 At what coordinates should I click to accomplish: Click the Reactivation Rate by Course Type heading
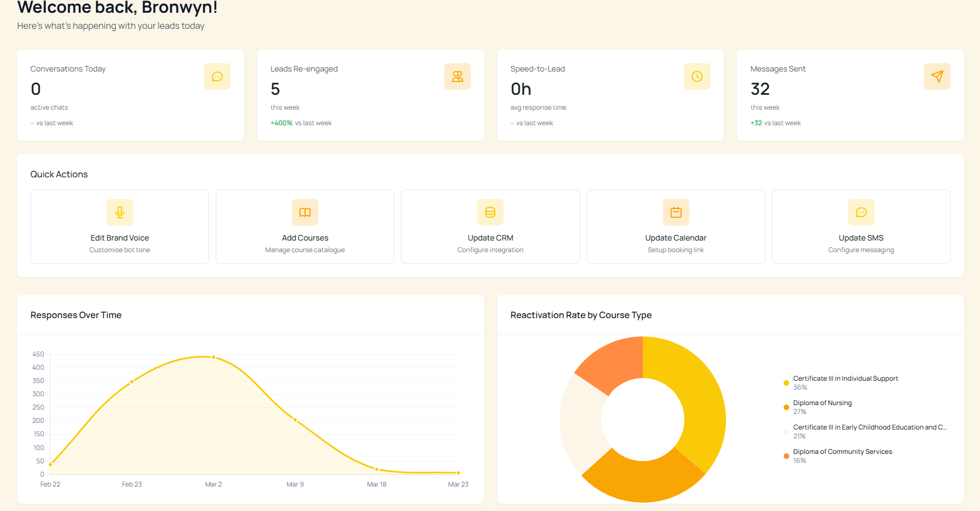pyautogui.click(x=581, y=315)
